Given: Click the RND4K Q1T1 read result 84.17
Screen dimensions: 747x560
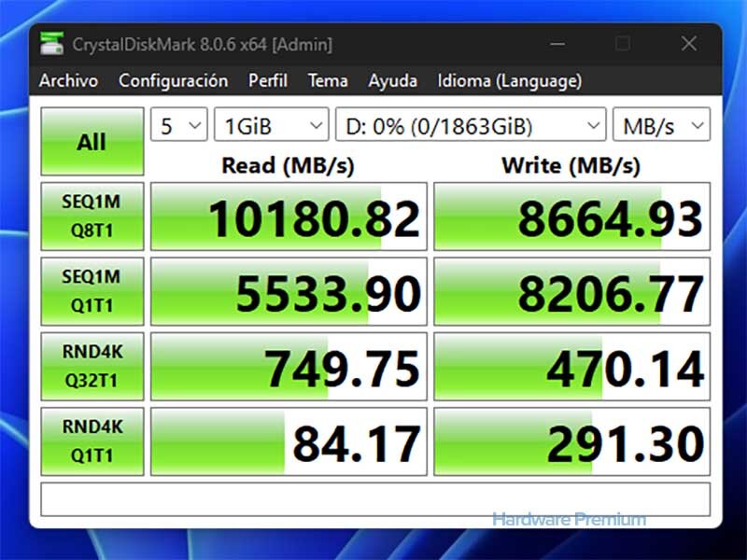Looking at the screenshot, I should pos(289,441).
